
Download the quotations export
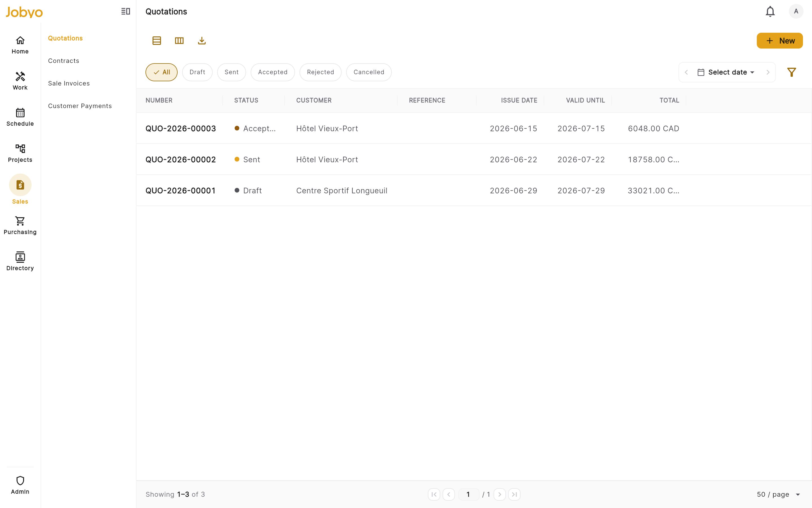[x=202, y=41]
